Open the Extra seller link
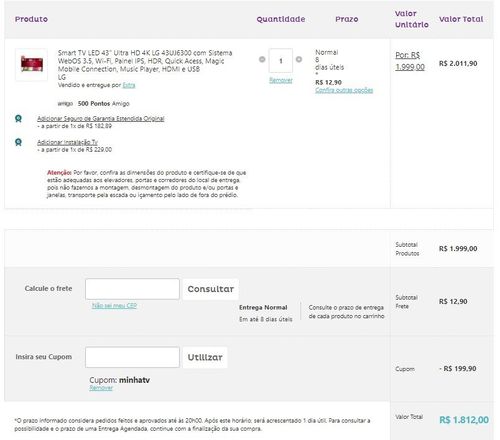The width and height of the screenshot is (500, 440). click(x=129, y=85)
